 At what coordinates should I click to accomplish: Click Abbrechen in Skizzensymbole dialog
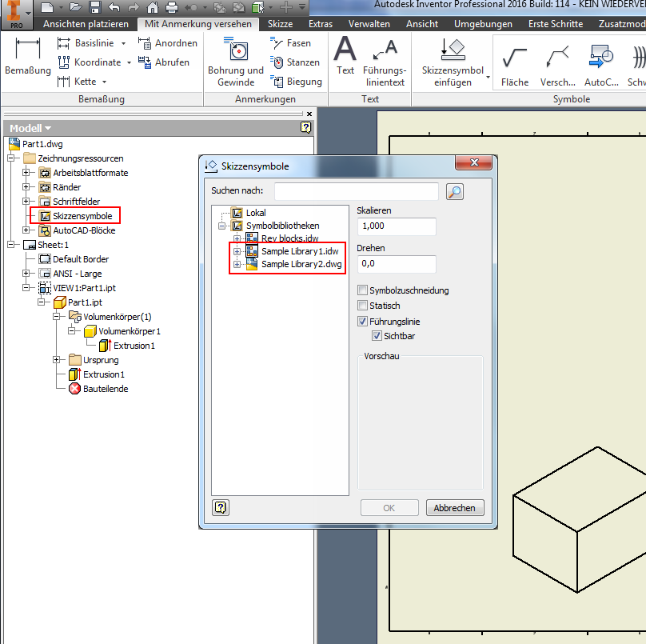click(x=454, y=507)
